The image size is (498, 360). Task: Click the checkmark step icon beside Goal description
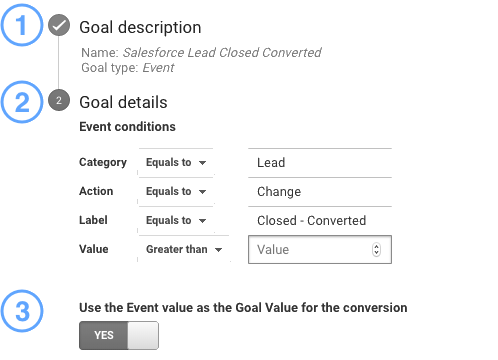[x=59, y=25]
